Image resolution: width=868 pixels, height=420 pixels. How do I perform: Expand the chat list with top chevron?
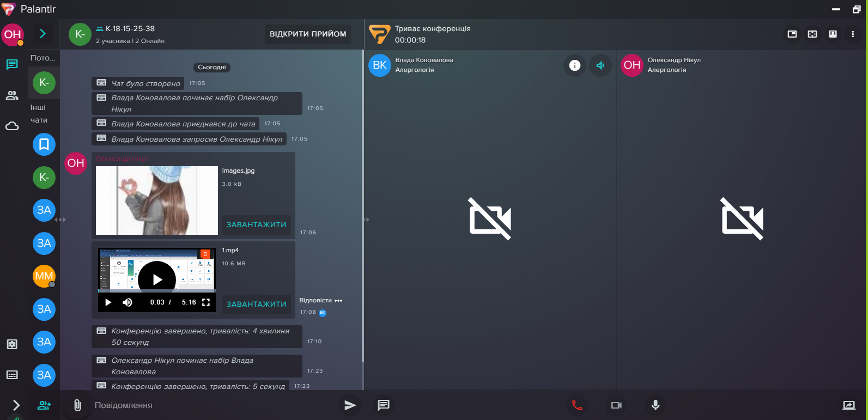pyautogui.click(x=43, y=34)
